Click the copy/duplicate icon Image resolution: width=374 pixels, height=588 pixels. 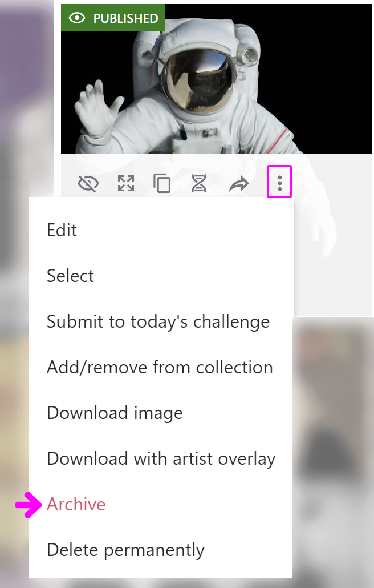(162, 183)
